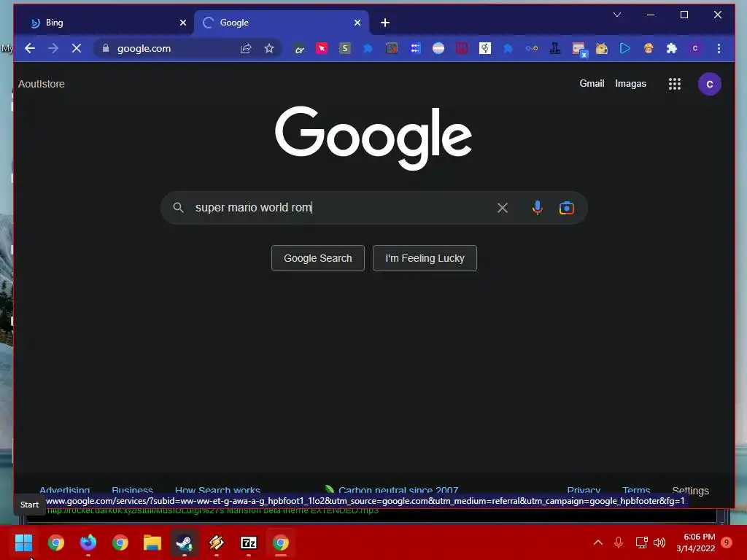Open File Explorer from taskbar
747x560 pixels.
point(152,542)
